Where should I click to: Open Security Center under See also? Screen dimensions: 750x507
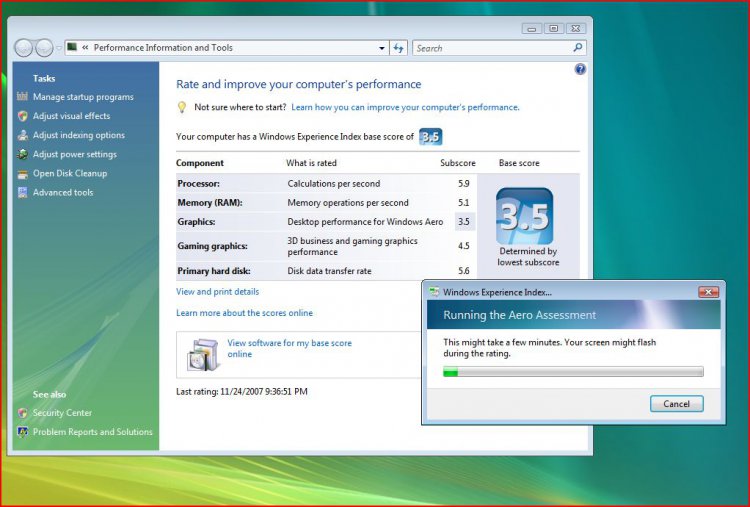pos(62,413)
